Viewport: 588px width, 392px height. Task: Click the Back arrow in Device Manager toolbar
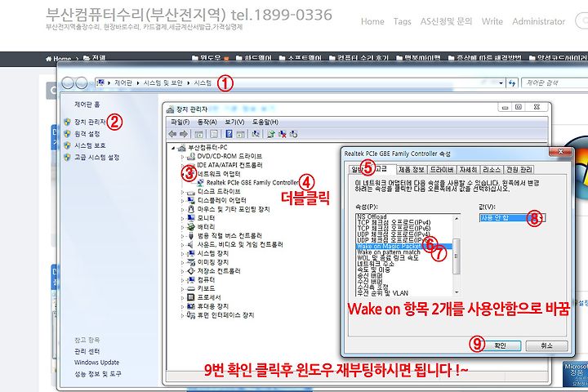point(172,134)
